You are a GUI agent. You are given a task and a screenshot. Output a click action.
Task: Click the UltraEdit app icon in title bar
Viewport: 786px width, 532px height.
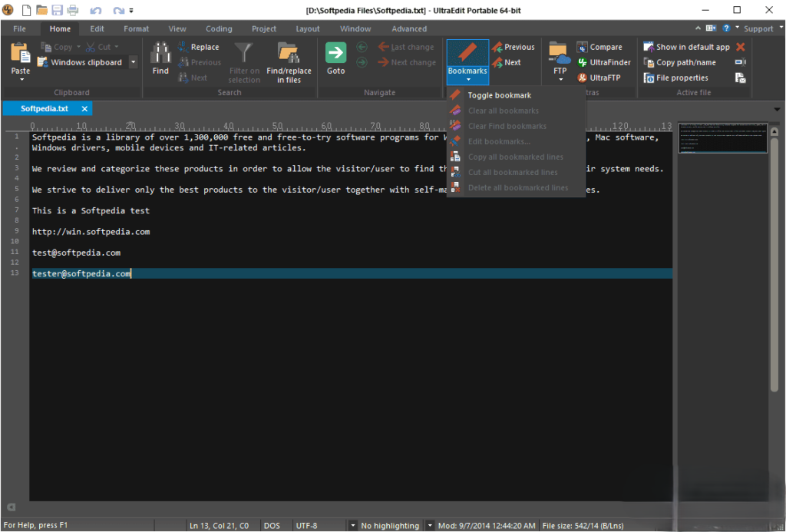[x=8, y=10]
